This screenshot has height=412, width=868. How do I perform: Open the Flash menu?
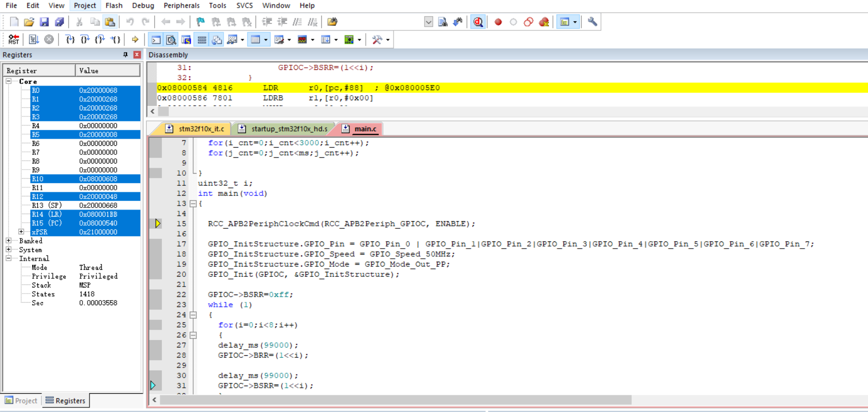pyautogui.click(x=114, y=6)
